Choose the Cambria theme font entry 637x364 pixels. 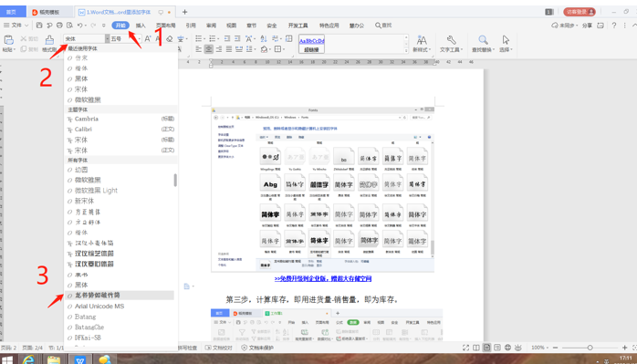[x=87, y=119]
